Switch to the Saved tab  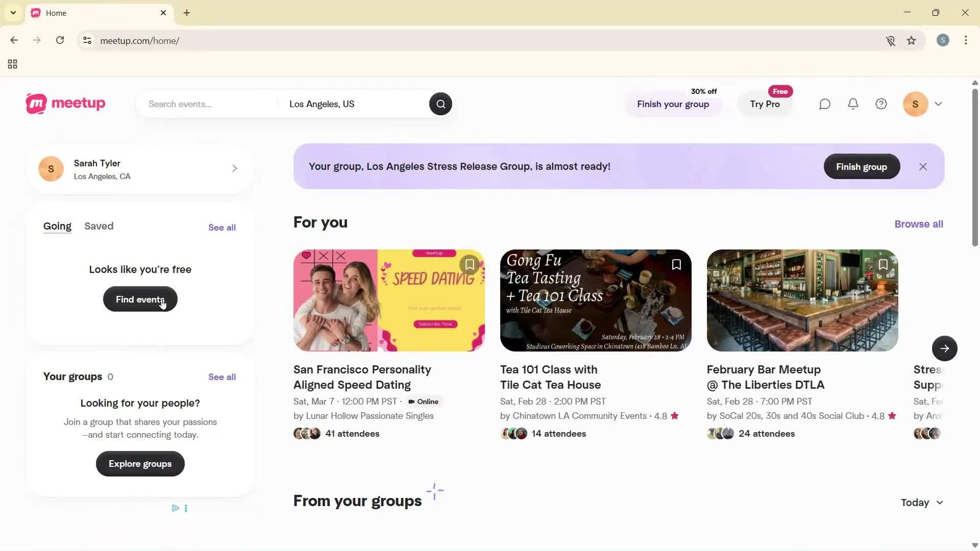pos(99,226)
